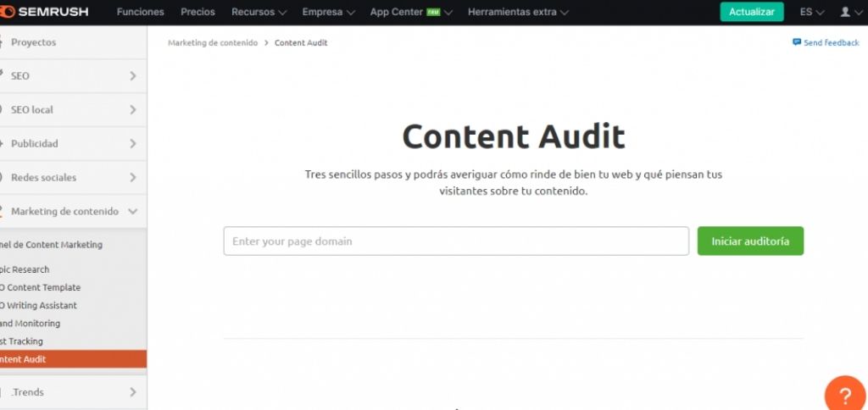868x410 pixels.
Task: Click the Content Audit breadcrumb text
Action: click(x=301, y=42)
